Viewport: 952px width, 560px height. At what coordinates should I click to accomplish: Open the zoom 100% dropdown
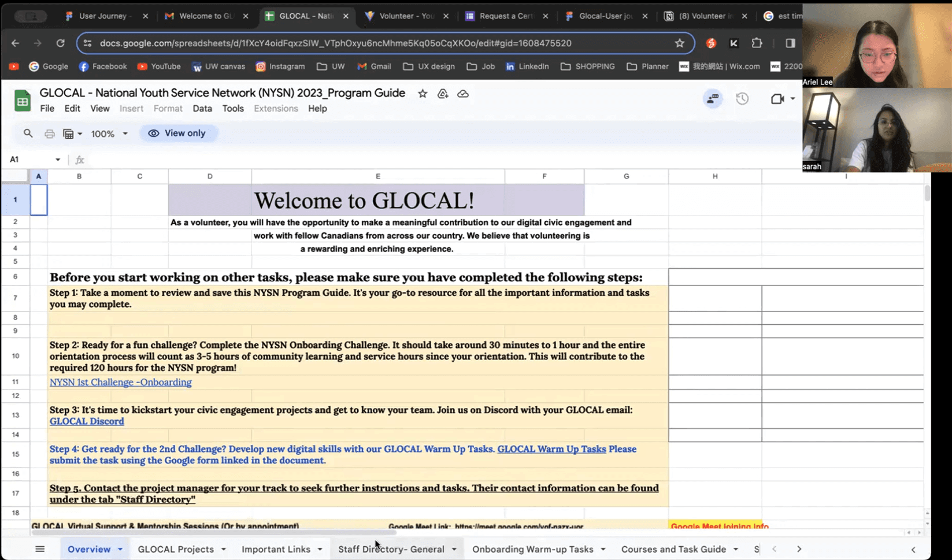(x=109, y=133)
